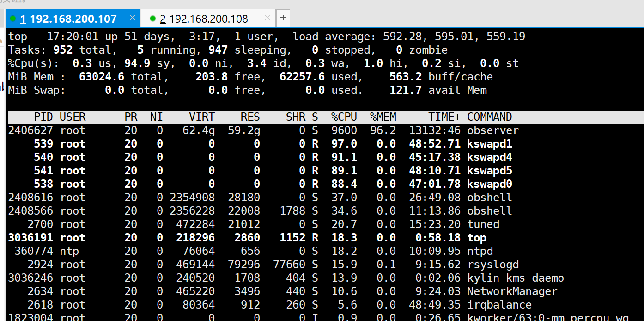
Task: Click the irqbalance process name
Action: click(499, 305)
